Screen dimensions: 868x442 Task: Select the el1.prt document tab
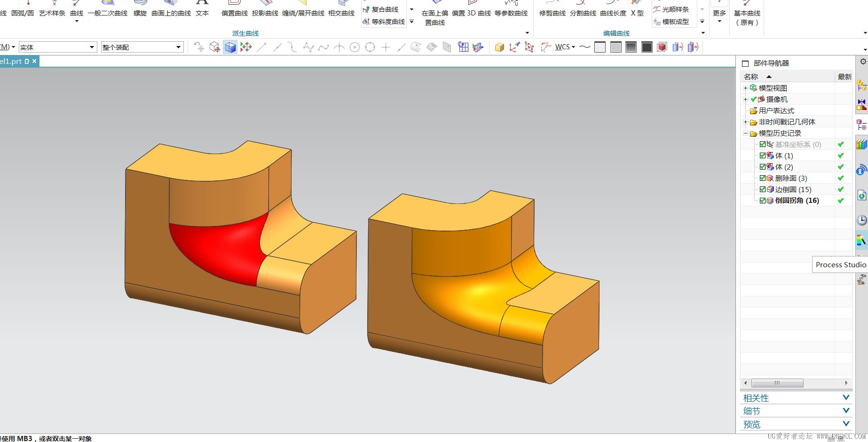point(12,61)
